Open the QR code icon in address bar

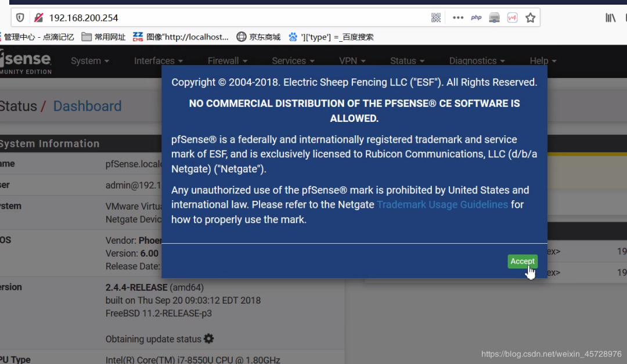(x=436, y=17)
